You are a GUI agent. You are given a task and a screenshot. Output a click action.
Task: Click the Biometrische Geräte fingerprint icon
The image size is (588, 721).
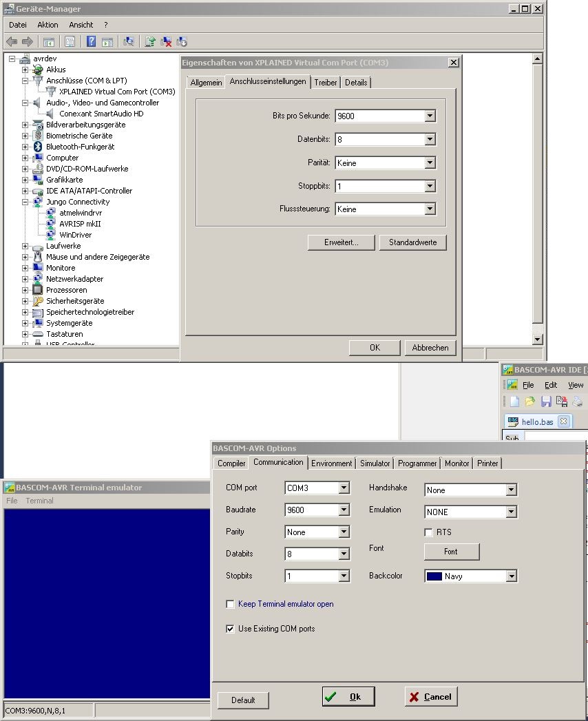(38, 136)
